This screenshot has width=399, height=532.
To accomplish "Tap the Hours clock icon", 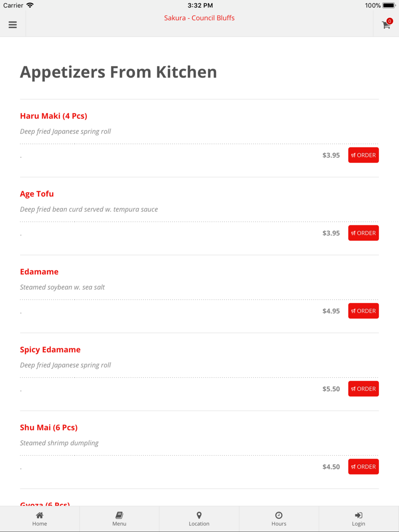I will pos(279,515).
